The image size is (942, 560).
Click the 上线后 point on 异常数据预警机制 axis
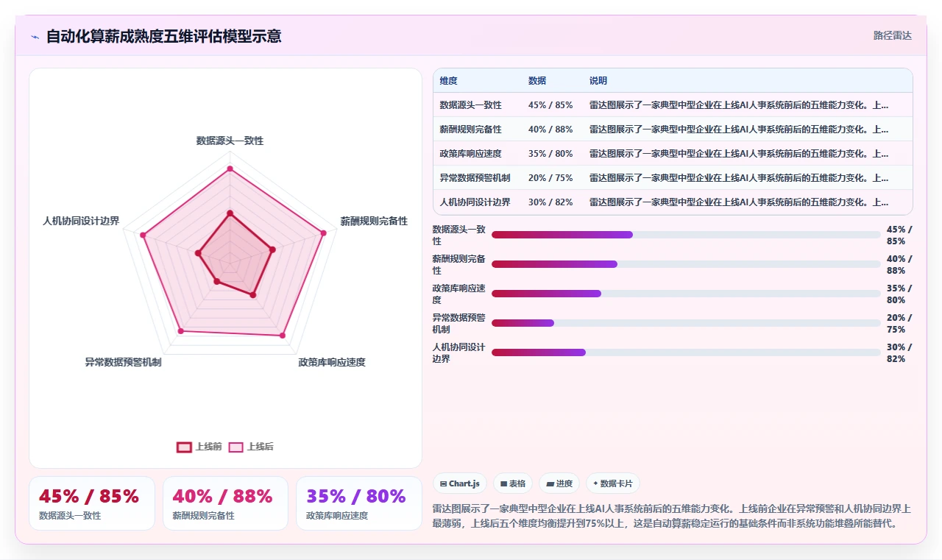[181, 331]
